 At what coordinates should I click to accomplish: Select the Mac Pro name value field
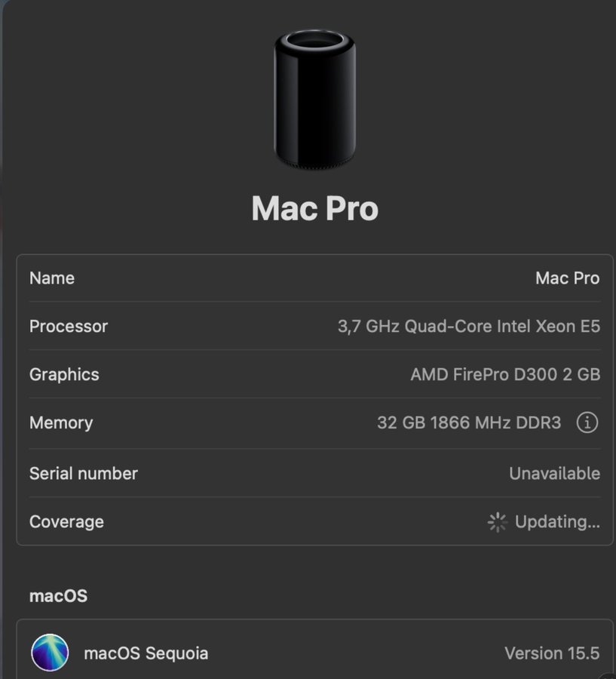click(x=567, y=278)
